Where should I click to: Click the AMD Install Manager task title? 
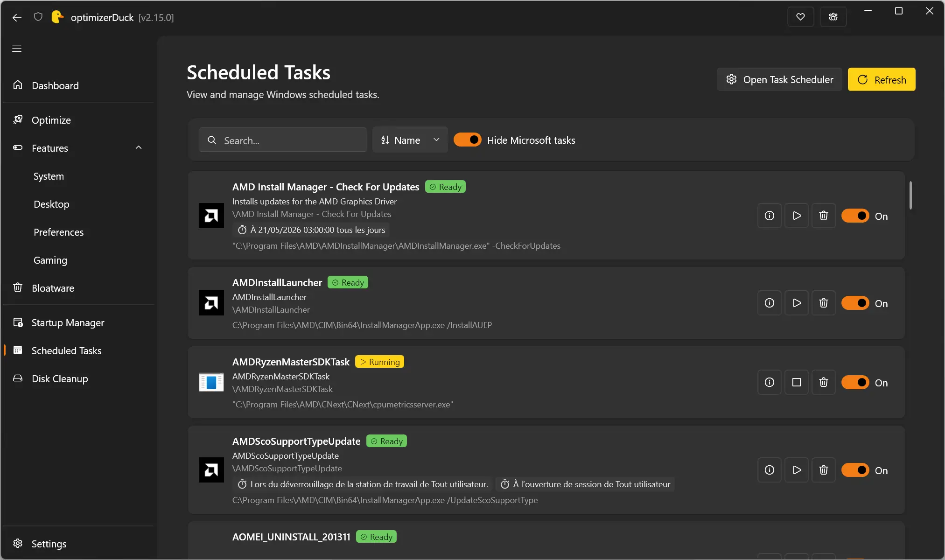coord(326,187)
